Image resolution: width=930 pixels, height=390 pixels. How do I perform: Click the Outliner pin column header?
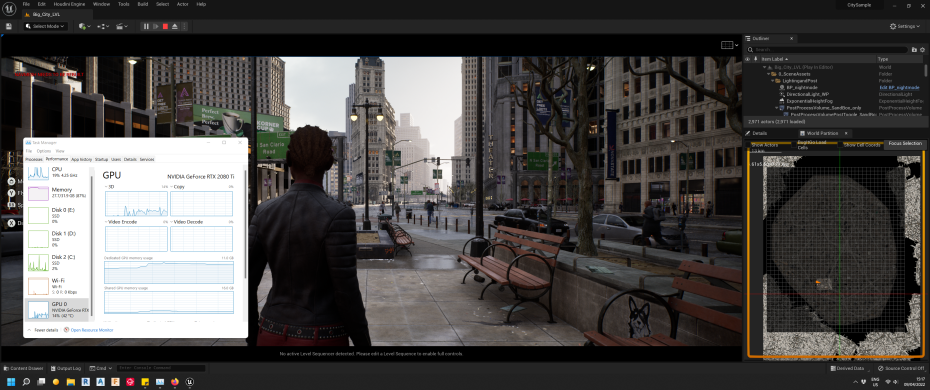click(756, 59)
